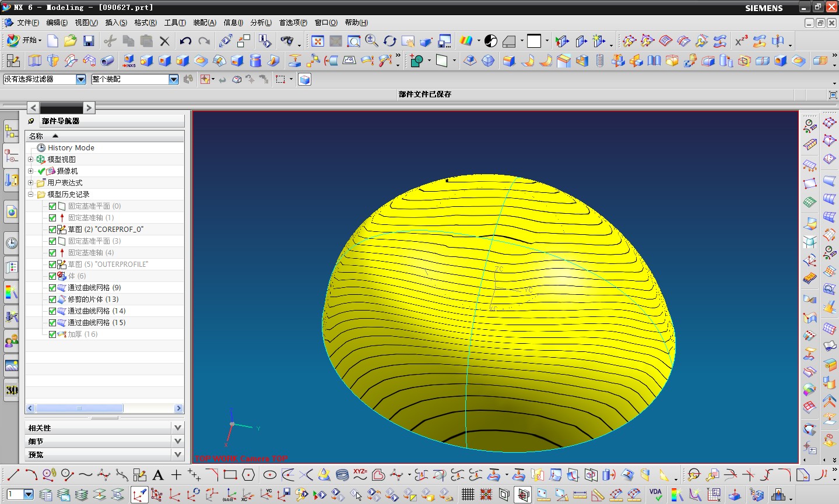Open the 整个装配 scope dropdown

click(x=173, y=79)
